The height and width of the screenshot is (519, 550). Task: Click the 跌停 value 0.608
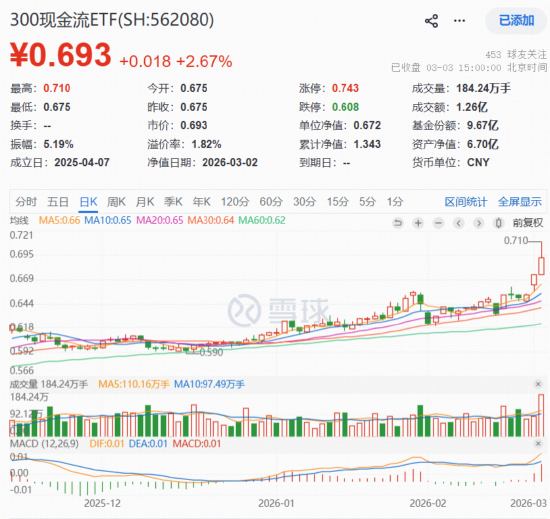pos(346,107)
